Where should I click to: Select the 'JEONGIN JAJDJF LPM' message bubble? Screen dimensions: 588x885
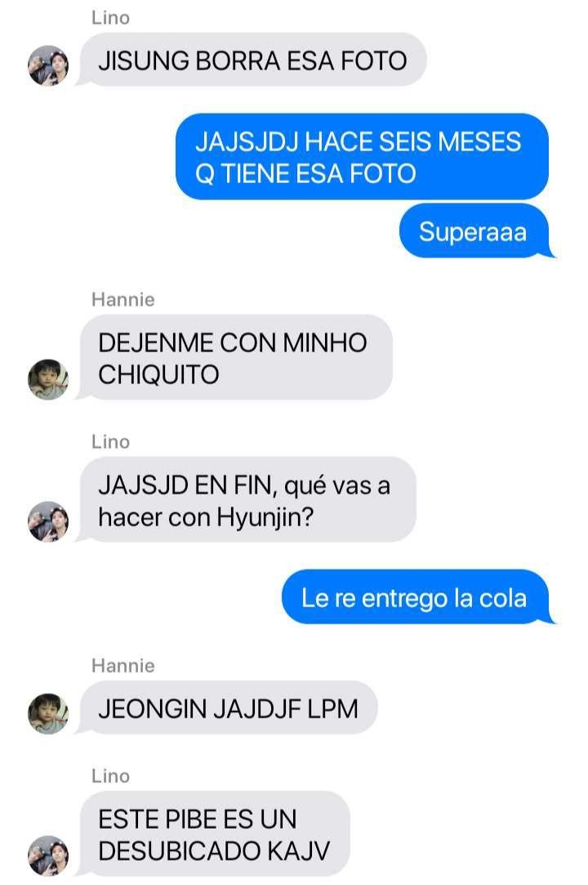point(227,708)
